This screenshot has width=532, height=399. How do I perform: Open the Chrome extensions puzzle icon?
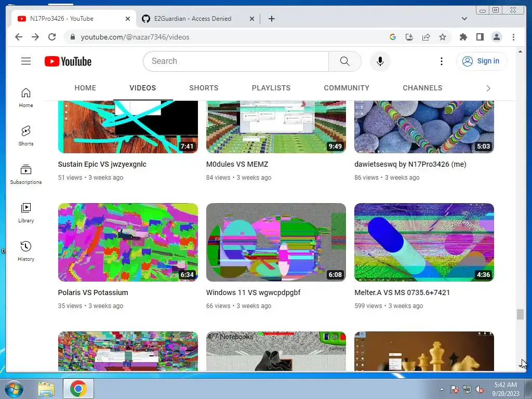tap(463, 37)
